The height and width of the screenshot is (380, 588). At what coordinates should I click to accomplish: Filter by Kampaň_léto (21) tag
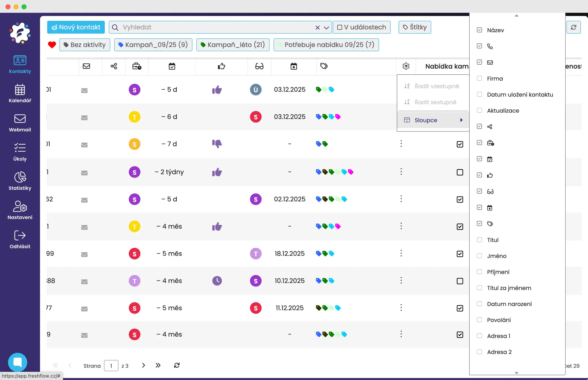click(x=233, y=45)
